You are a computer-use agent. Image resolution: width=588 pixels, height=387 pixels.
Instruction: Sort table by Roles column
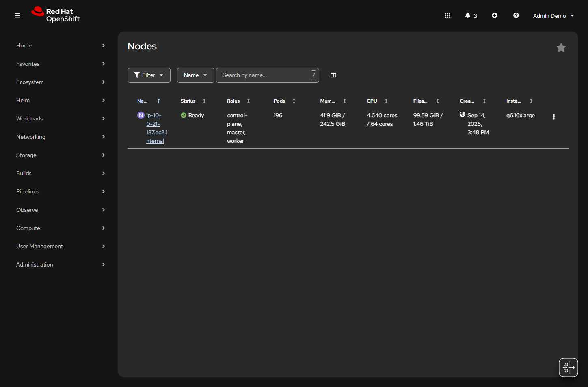pos(239,101)
